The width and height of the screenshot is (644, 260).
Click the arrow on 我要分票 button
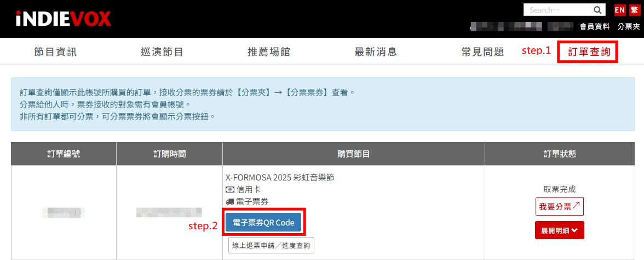(x=576, y=206)
